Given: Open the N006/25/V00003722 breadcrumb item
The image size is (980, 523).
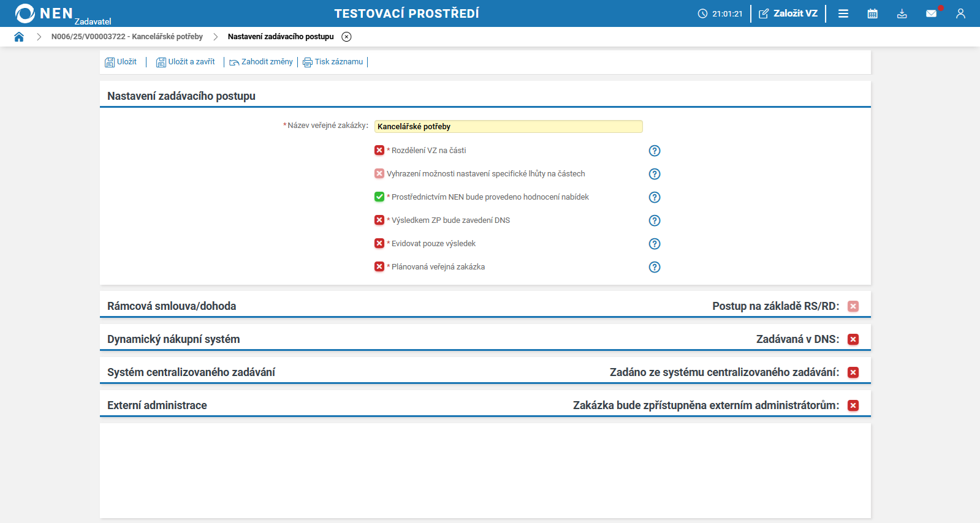Looking at the screenshot, I should [127, 37].
